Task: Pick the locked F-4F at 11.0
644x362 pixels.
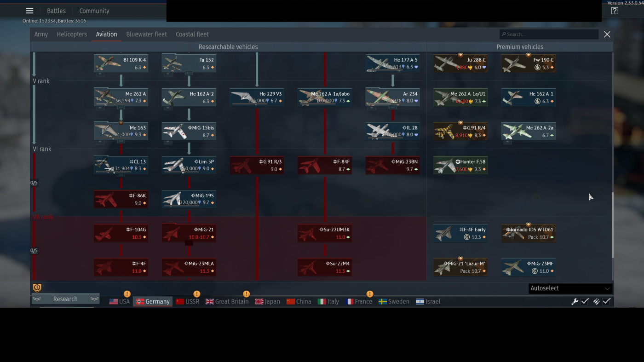Action: (121, 268)
